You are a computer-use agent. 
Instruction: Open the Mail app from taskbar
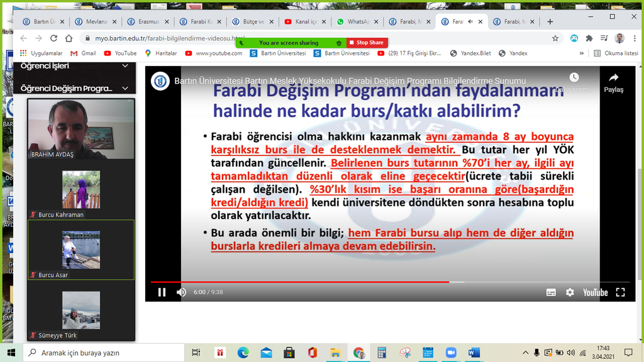click(266, 353)
